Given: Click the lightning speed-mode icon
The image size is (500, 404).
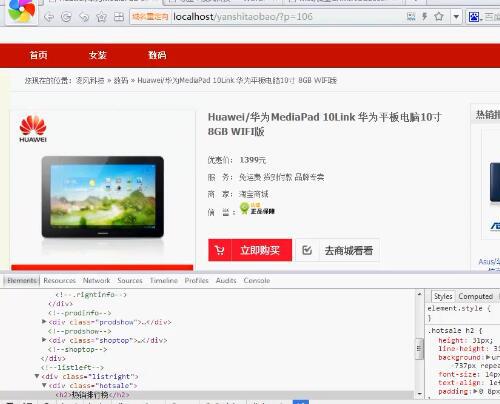Looking at the screenshot, I should click(425, 16).
